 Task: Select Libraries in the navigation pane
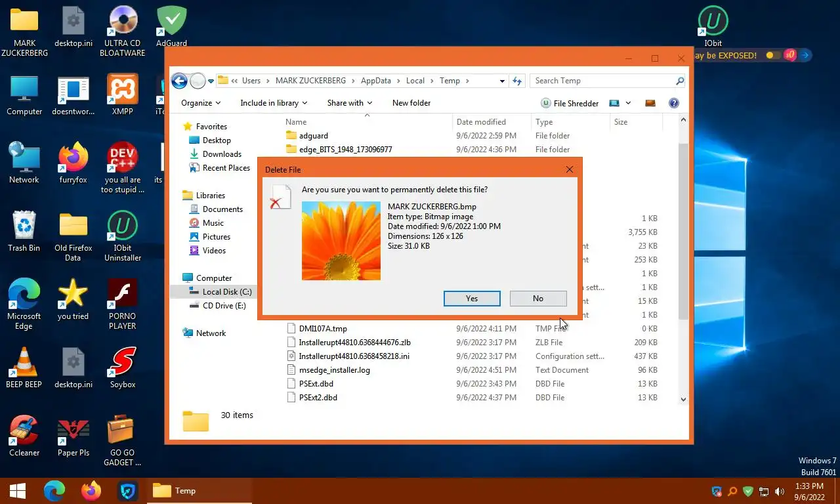point(210,196)
